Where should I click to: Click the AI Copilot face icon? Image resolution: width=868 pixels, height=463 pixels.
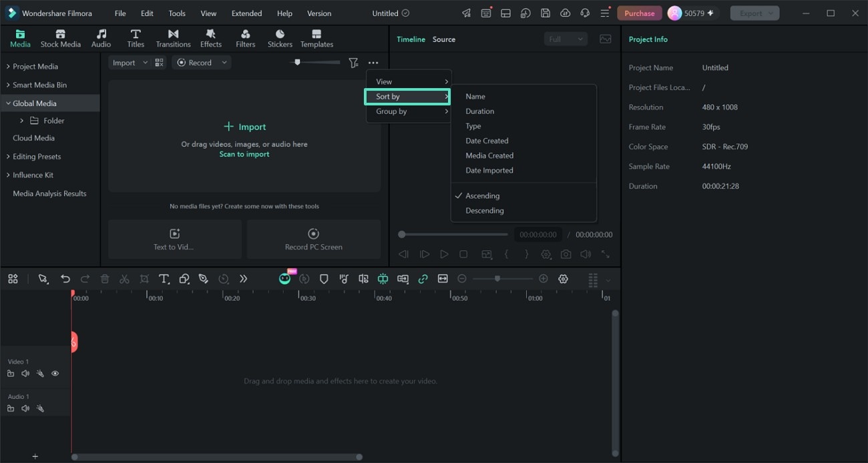[x=285, y=278]
